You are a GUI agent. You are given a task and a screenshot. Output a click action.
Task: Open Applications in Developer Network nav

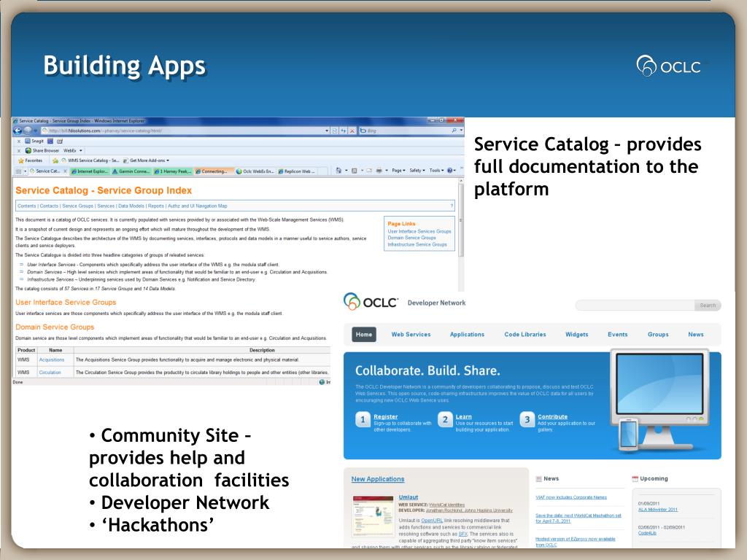coord(467,334)
